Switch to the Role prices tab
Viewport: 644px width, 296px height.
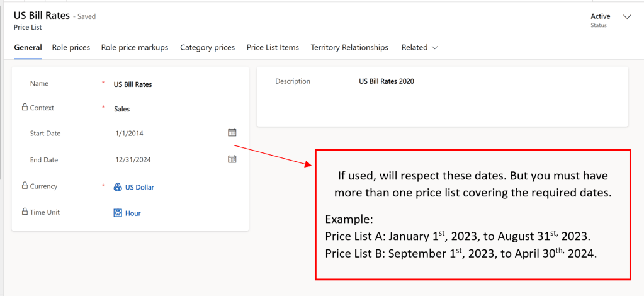tap(71, 48)
